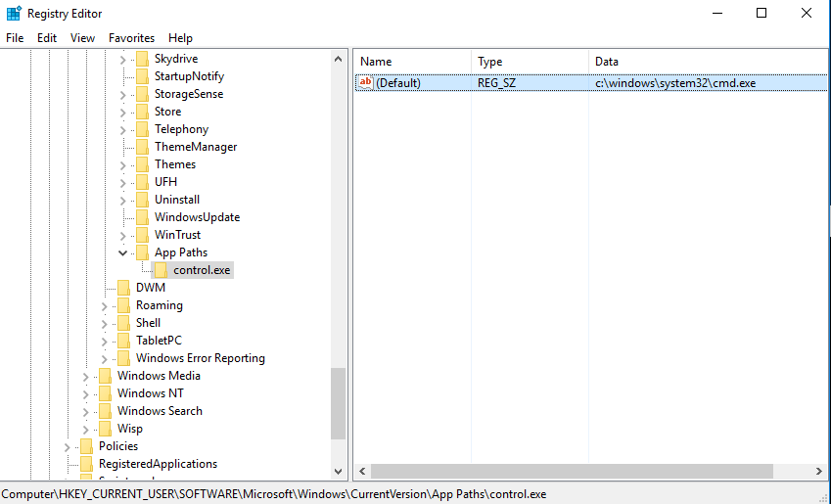831x504 pixels.
Task: Click the control.exe folder icon
Action: tap(161, 270)
